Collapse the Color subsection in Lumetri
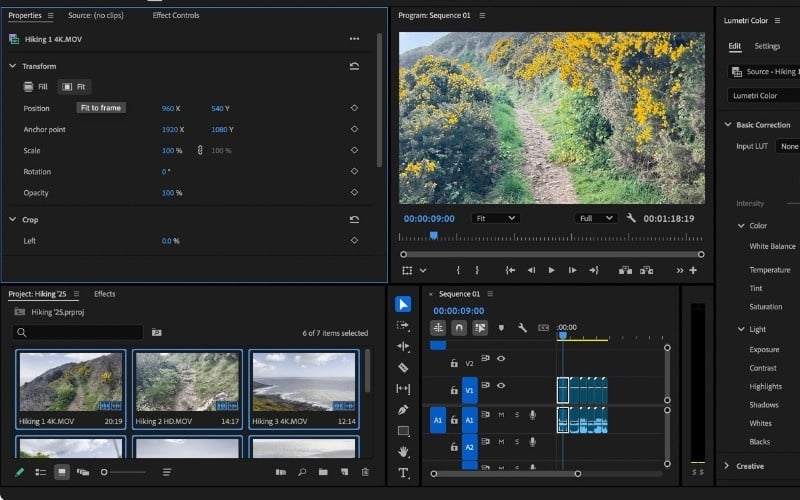The height and width of the screenshot is (500, 800). [x=741, y=226]
